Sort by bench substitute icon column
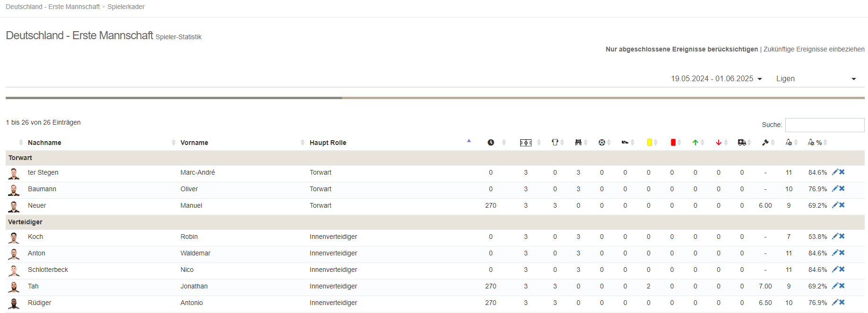Image resolution: width=868 pixels, height=313 pixels. coord(578,142)
